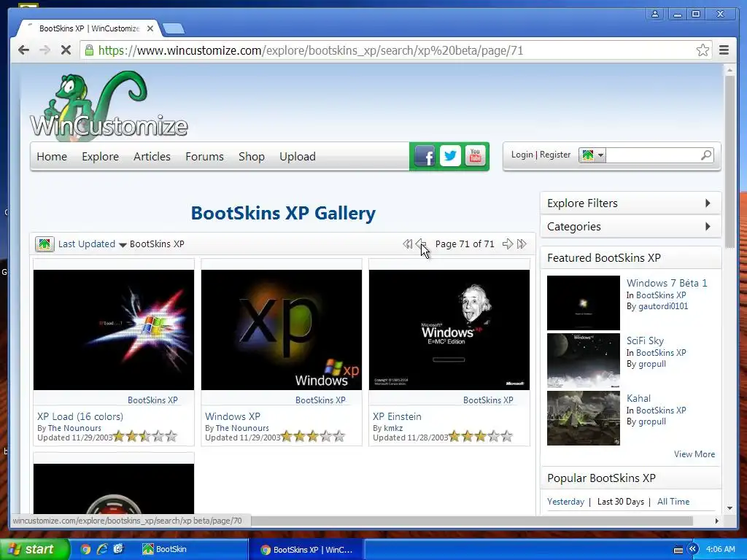
Task: Click the Login link
Action: [522, 155]
